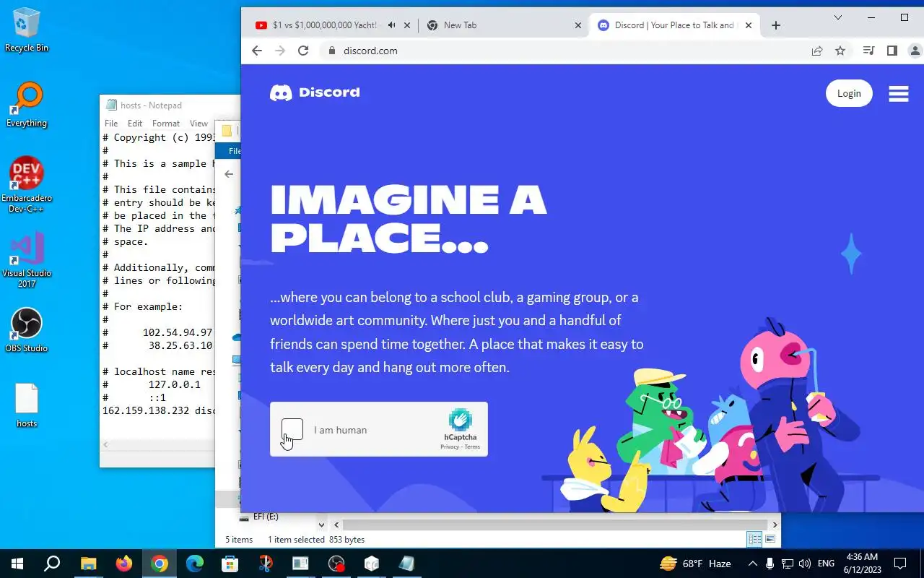Image resolution: width=924 pixels, height=578 pixels.
Task: Select the Everything desktop shortcut
Action: [x=27, y=105]
